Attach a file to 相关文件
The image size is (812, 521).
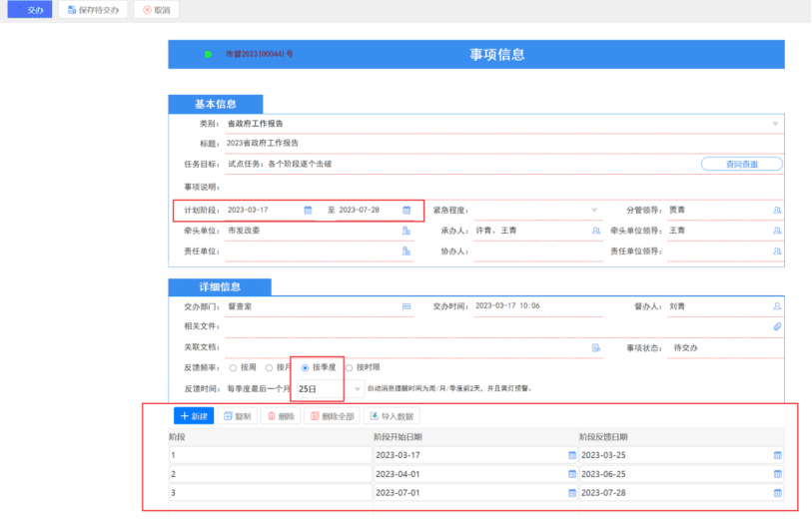point(777,326)
